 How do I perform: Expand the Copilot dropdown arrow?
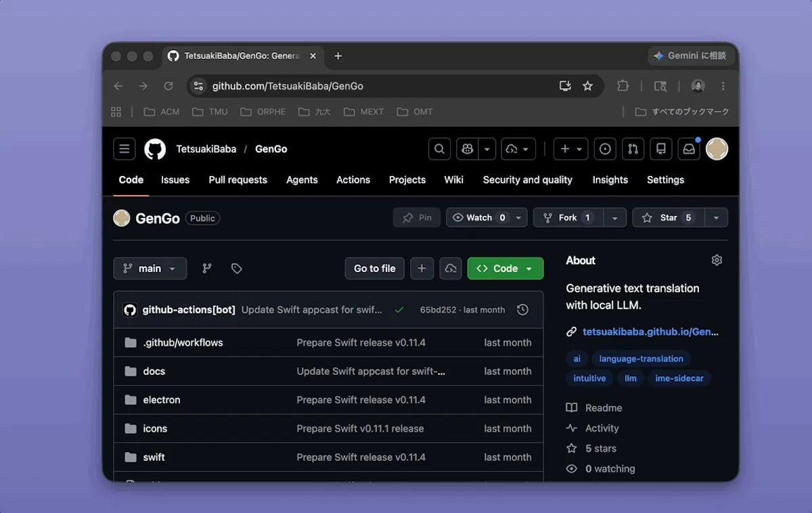click(487, 149)
